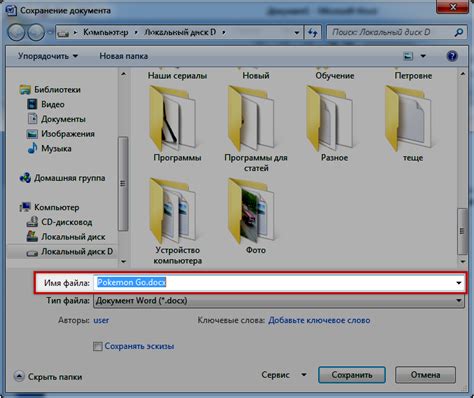This screenshot has width=474, height=398.
Task: Click the Домашняя группа tree label
Action: [x=70, y=178]
